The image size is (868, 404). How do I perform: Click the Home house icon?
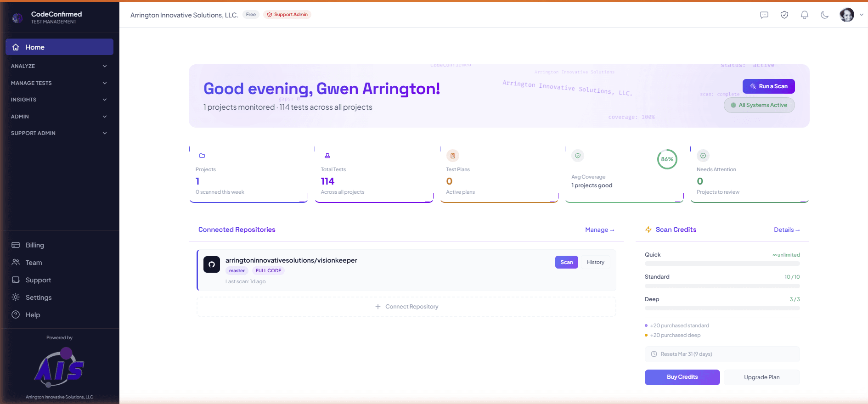click(16, 47)
